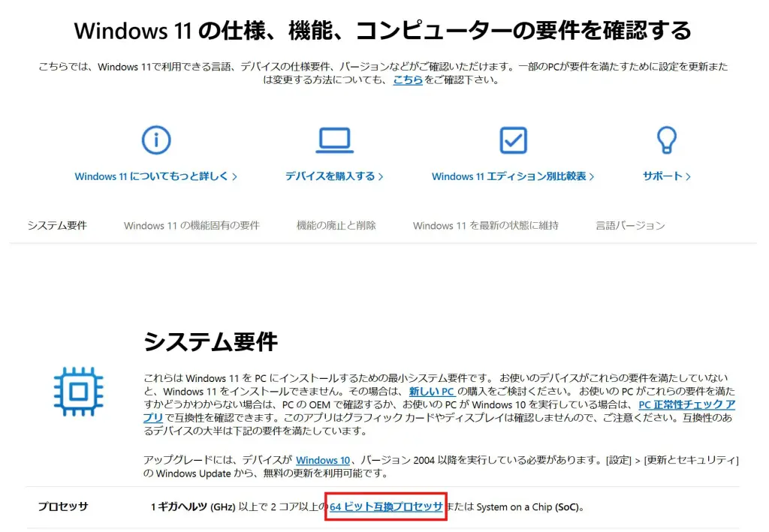Viewport: 769px width, 532px height.
Task: Click the '1 ギガヘルツ (GHz)' text
Action: click(x=193, y=507)
